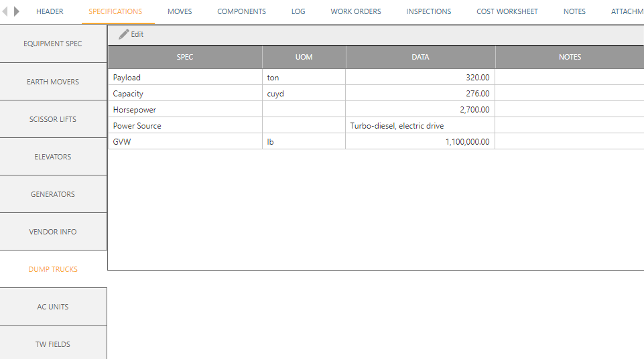Click the DATA column header

tap(420, 57)
